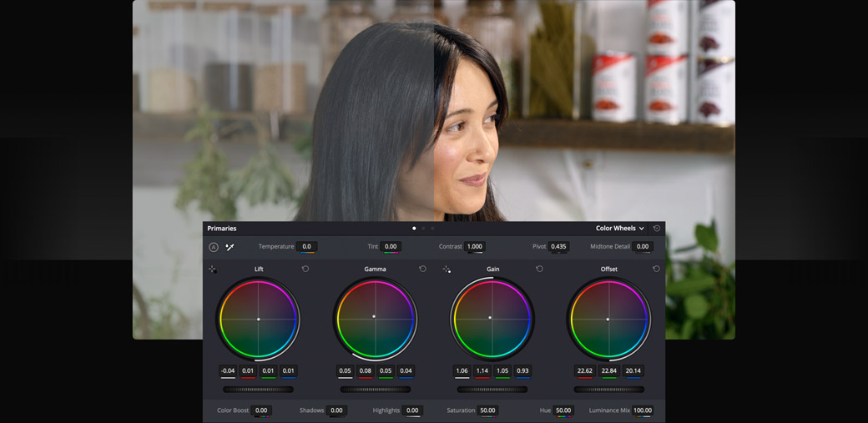Reset all Primaries with top-right reset icon
Screen dimensions: 868x423
tap(657, 229)
